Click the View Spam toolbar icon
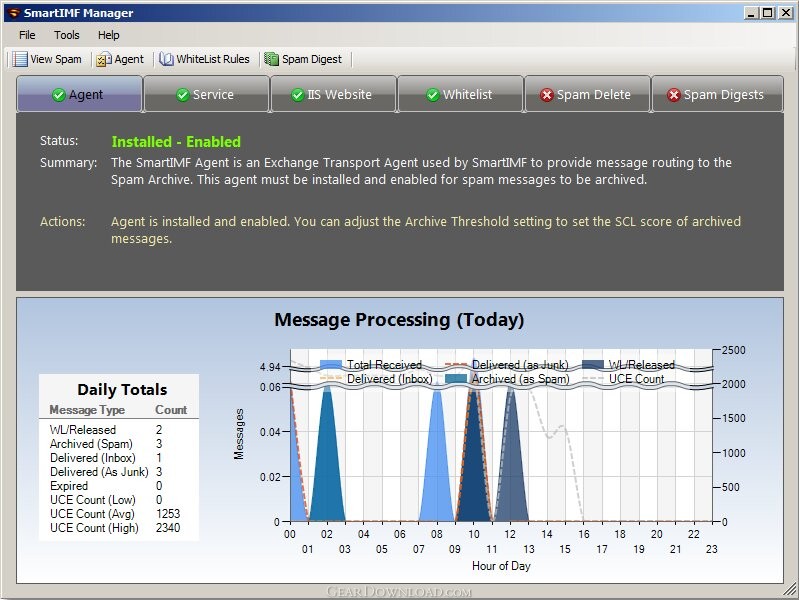The width and height of the screenshot is (799, 600). click(20, 59)
